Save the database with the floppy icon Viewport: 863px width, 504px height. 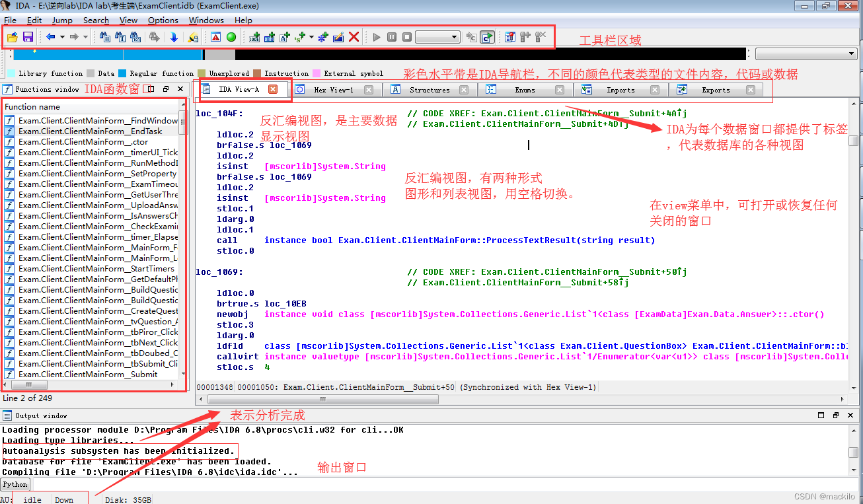point(28,37)
